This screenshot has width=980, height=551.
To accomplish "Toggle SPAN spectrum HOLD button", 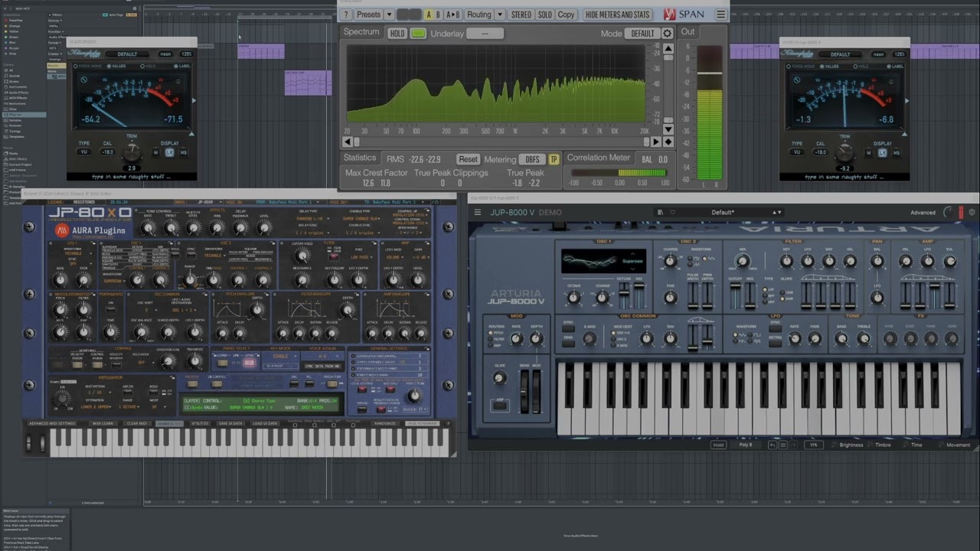I will coord(397,34).
